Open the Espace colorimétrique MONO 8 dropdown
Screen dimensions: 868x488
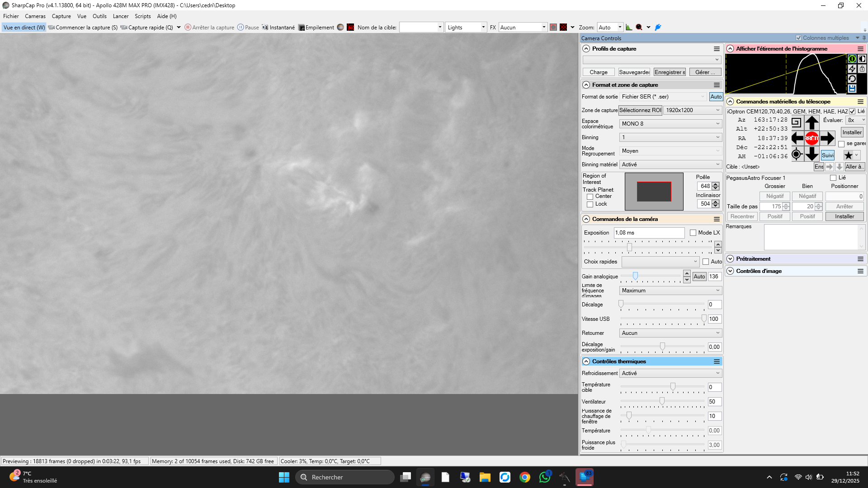coord(670,124)
